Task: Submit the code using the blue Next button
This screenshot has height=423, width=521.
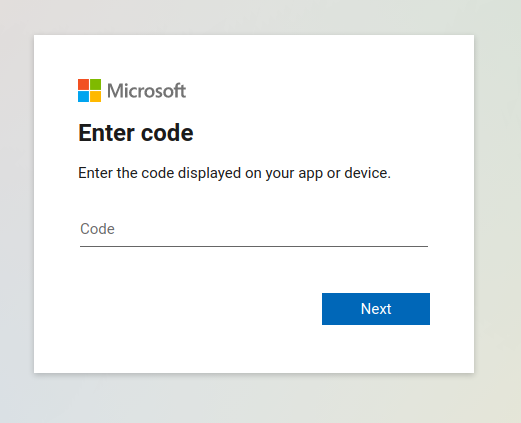Action: (376, 309)
